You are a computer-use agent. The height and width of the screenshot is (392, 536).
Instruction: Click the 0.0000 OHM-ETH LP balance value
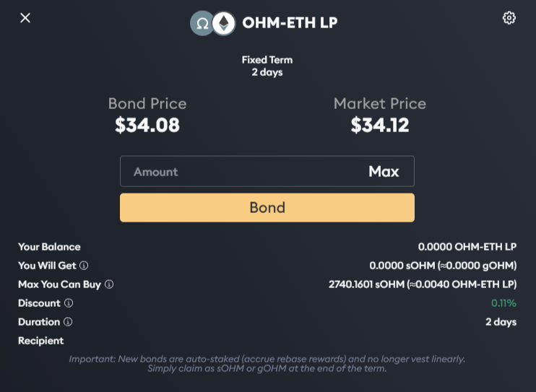467,247
